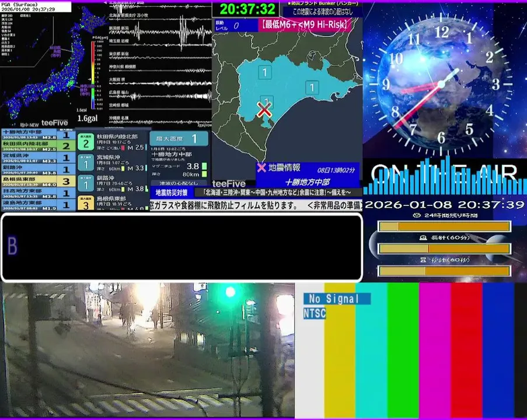
Task: Click the 24時間残り時間 progress bar
Action: pos(445,226)
